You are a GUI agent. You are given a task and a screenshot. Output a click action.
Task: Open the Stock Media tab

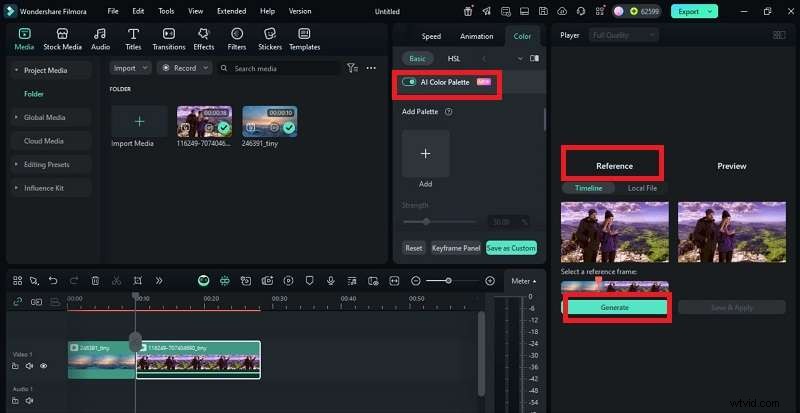62,39
